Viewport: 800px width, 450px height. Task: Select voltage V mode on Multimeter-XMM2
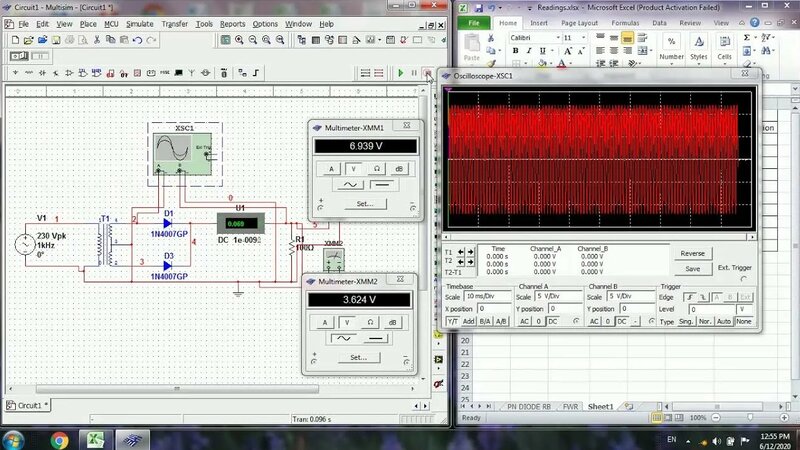coord(347,322)
